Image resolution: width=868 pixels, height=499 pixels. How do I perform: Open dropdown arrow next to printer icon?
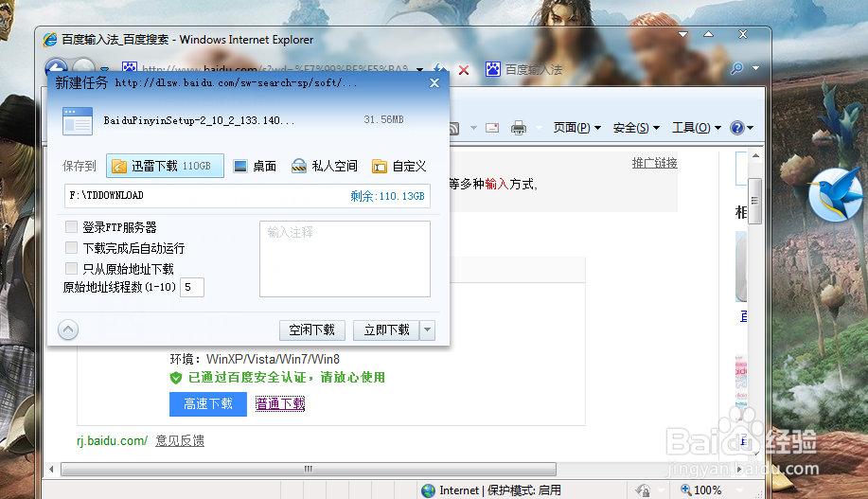(x=539, y=128)
